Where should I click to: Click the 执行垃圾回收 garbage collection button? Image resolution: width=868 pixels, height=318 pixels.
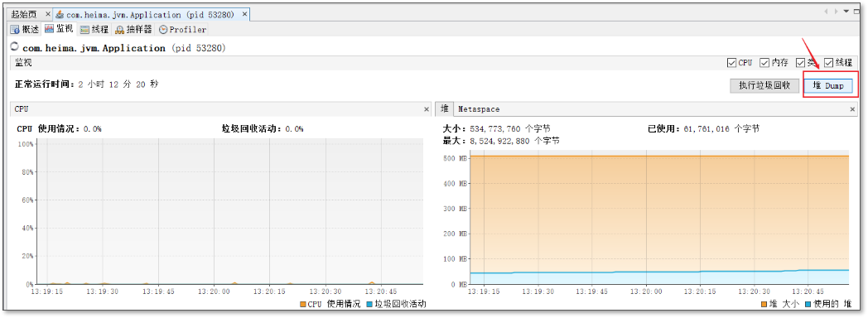764,86
